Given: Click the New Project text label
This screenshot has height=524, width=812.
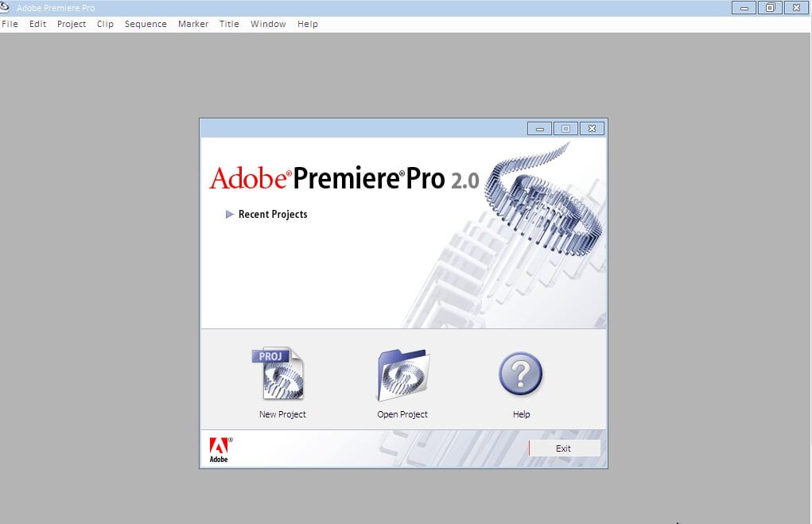Looking at the screenshot, I should [282, 414].
